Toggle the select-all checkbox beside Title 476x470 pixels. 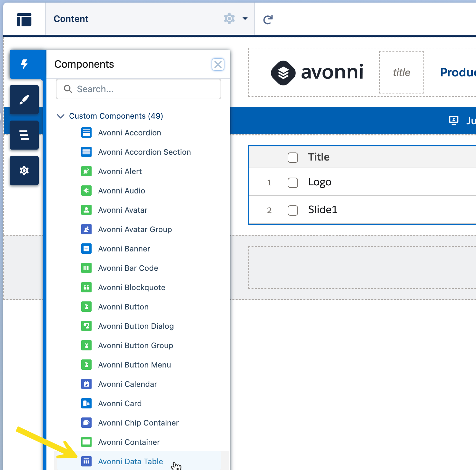tap(293, 158)
